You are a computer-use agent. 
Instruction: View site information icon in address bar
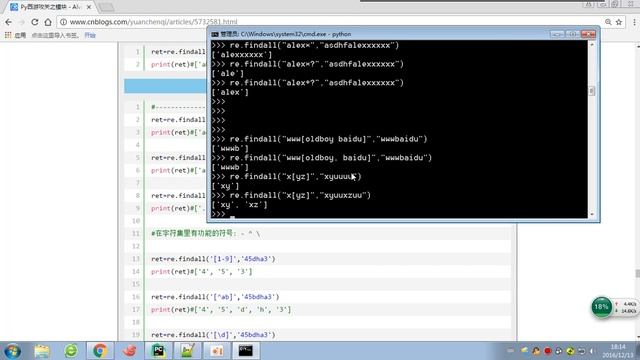[63, 22]
